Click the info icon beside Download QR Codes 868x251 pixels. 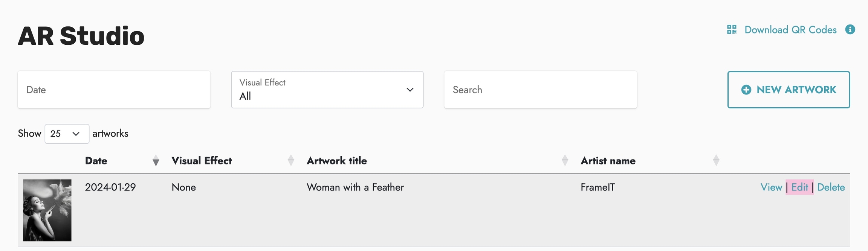(850, 29)
